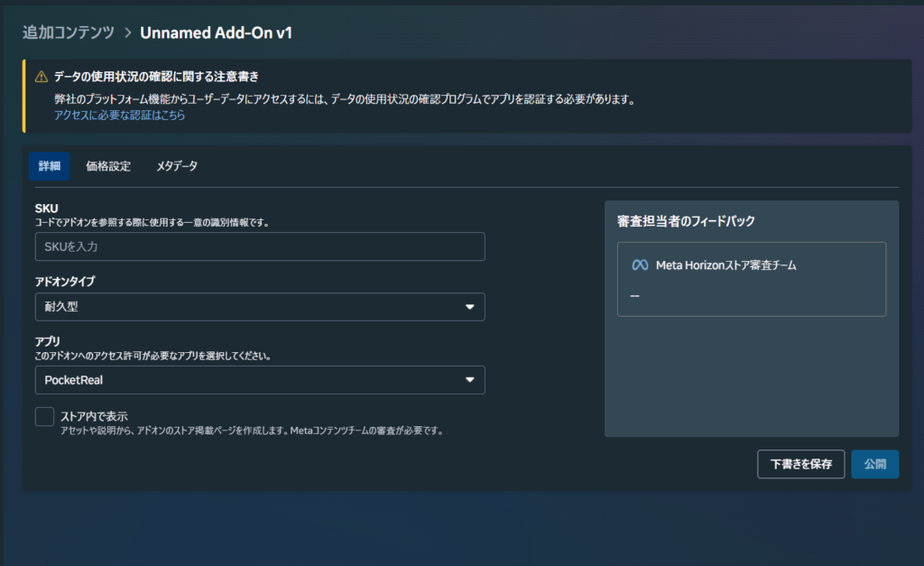Click the Unnamed Add-On v1 page title
The height and width of the screenshot is (566, 924).
coord(217,33)
